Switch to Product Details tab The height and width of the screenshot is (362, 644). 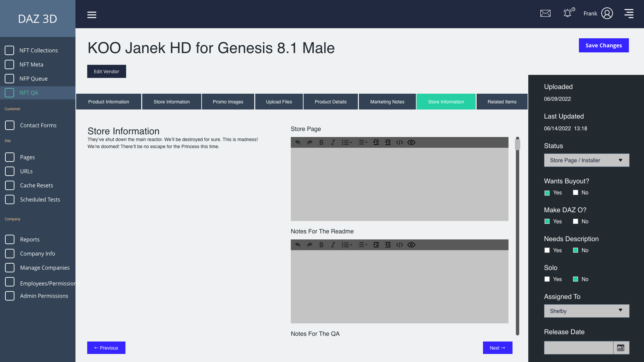click(x=331, y=102)
